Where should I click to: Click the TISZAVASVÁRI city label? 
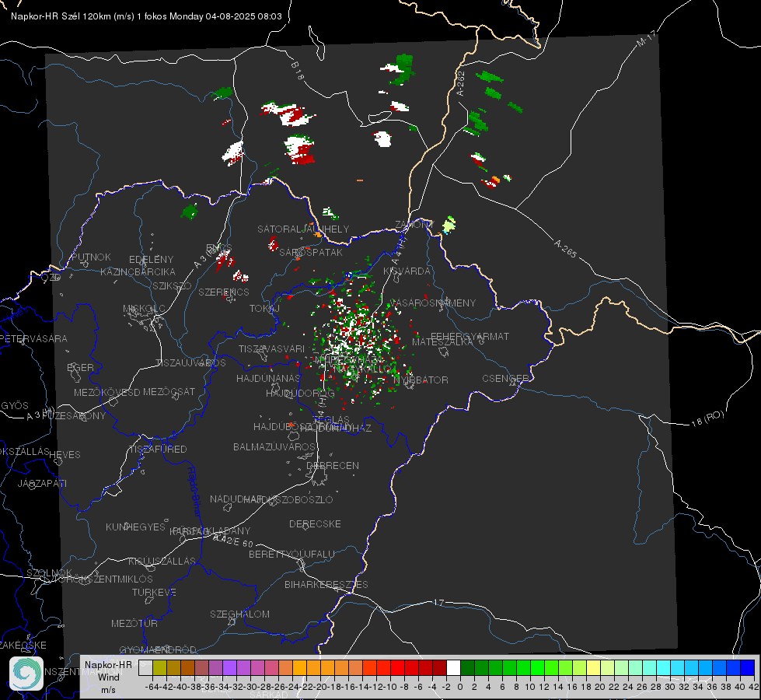coord(271,348)
